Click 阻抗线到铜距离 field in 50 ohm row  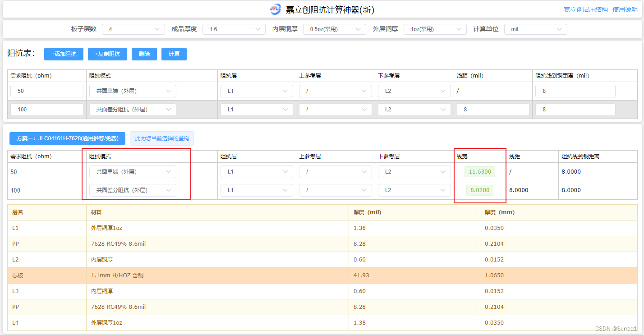(575, 91)
